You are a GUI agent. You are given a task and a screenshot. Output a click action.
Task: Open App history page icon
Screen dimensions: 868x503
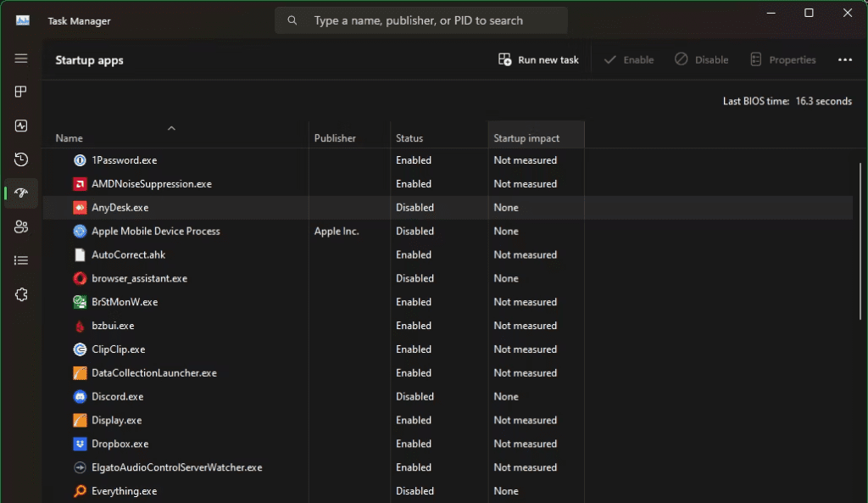coord(21,159)
